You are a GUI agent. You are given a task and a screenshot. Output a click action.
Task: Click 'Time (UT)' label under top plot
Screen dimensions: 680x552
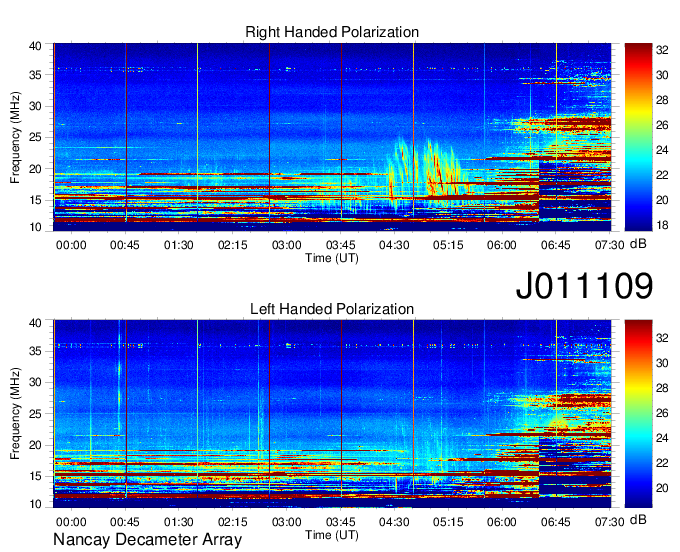coord(332,258)
